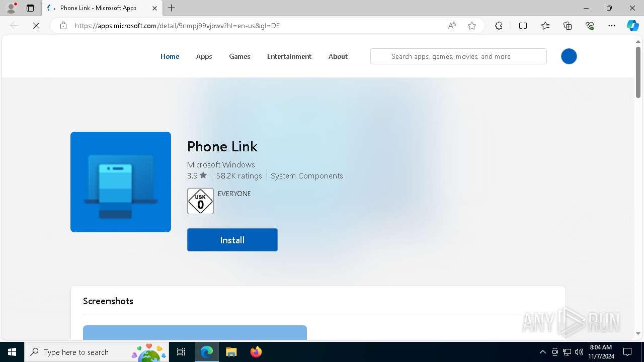Open the Windows Start menu
This screenshot has width=644, height=362.
12,352
